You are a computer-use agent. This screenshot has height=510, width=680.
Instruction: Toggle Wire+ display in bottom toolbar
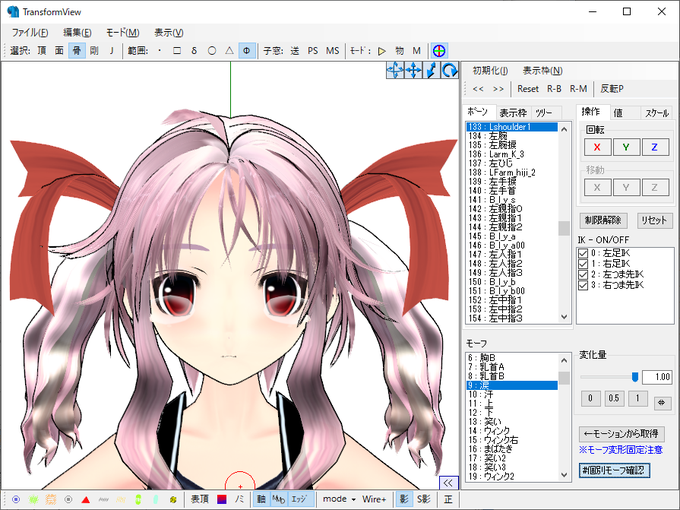coord(374,499)
